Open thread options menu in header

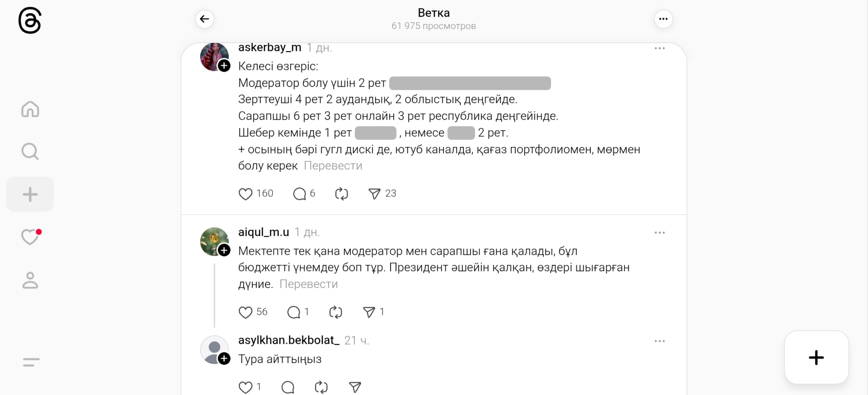click(663, 19)
